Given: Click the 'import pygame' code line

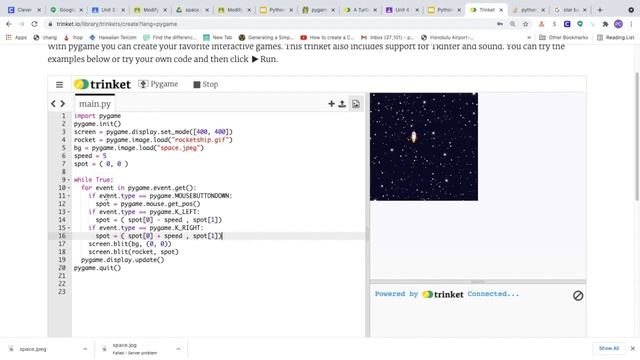Looking at the screenshot, I should click(97, 116).
